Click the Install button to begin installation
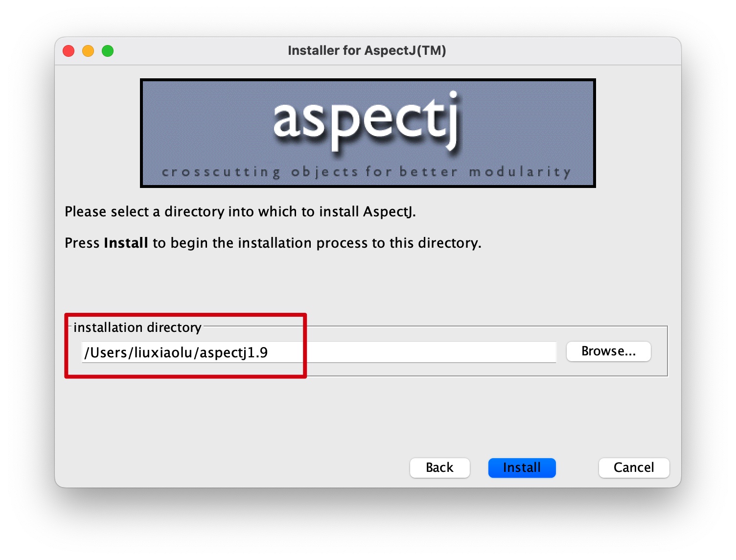 522,467
